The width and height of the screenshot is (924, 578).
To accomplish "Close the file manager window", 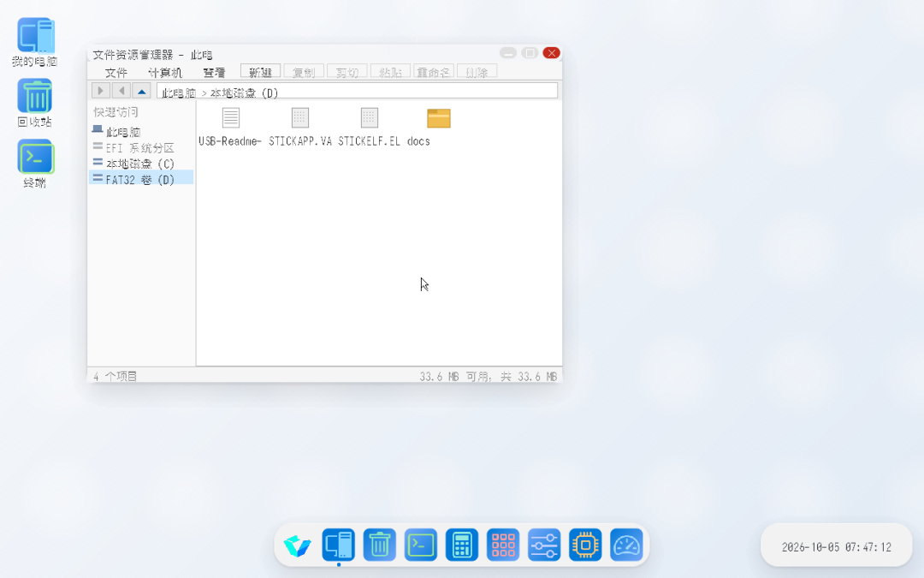I will tap(552, 53).
